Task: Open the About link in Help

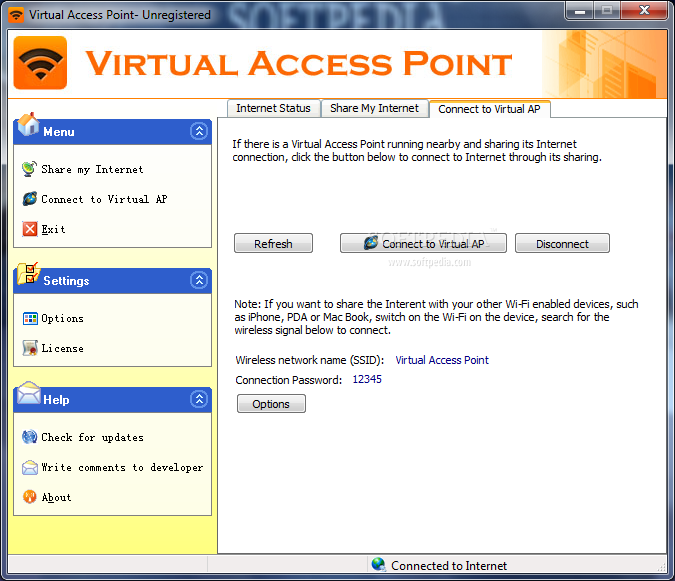Action: pos(56,498)
